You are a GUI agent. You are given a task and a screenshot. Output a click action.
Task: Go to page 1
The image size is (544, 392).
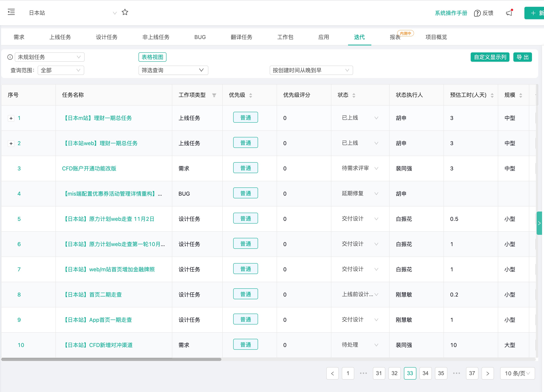(348, 373)
